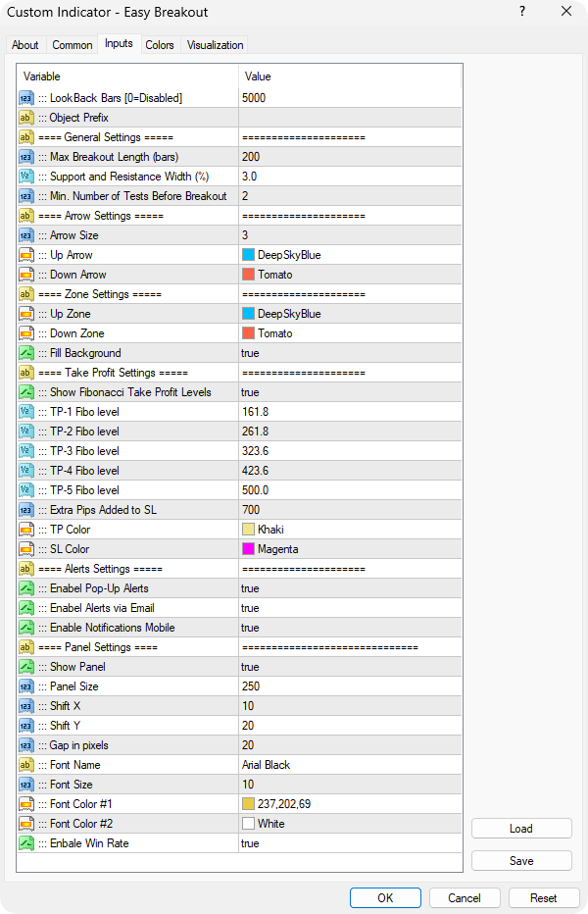Click the color-type icon beside Down Arrow
The height and width of the screenshot is (914, 588).
click(x=26, y=275)
